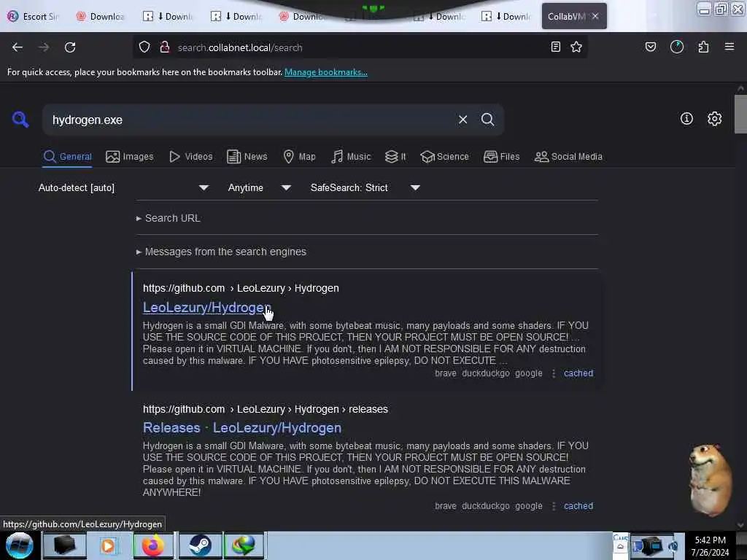Select the General search tab
This screenshot has width=747, height=560.
tap(67, 157)
